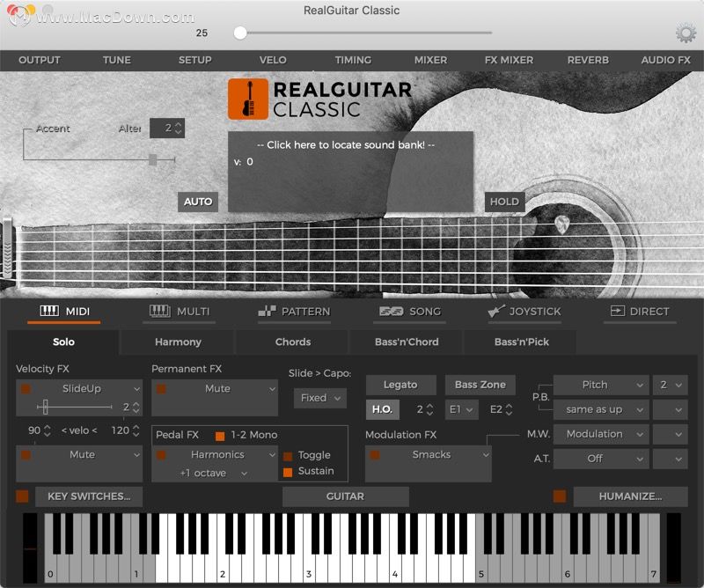Open the M.W. Modulation dropdown
Viewport: 704px width, 588px height.
pos(601,434)
